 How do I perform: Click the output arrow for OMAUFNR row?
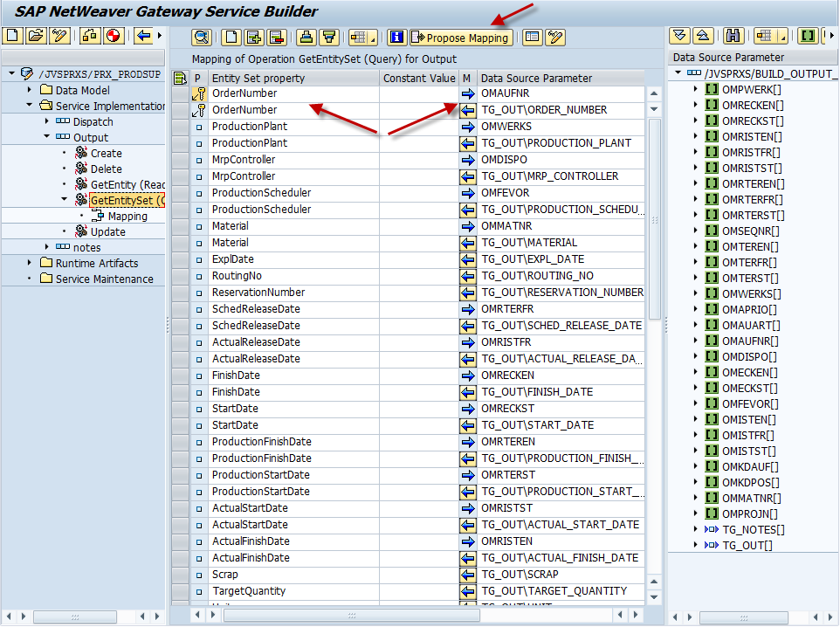[468, 93]
